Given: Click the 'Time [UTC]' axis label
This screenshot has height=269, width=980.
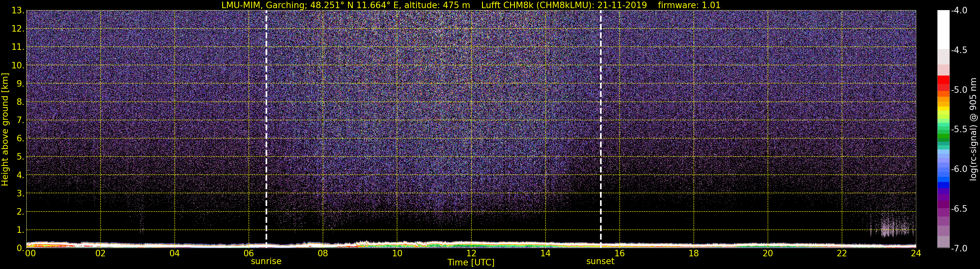Looking at the screenshot, I should 471,262.
